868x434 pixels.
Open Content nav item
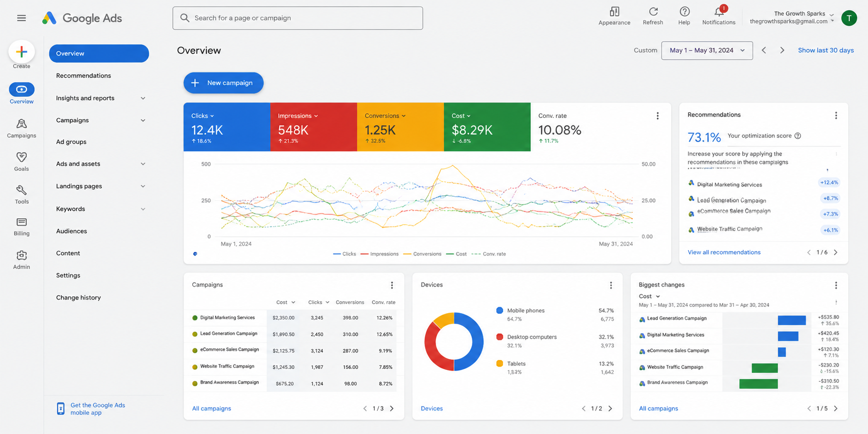tap(68, 253)
